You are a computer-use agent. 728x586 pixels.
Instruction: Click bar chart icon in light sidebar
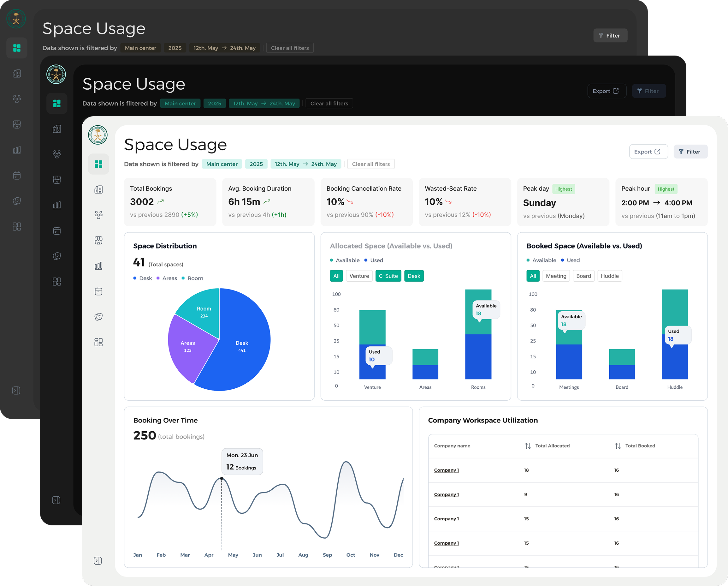98,266
